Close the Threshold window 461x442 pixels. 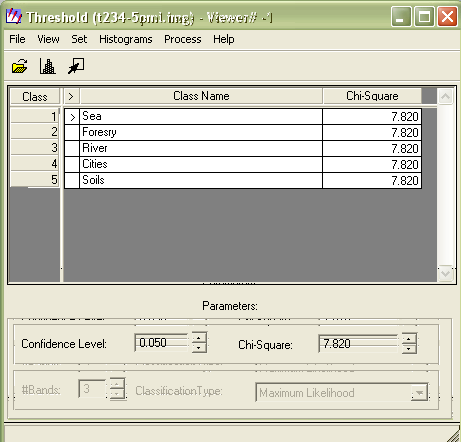click(x=447, y=16)
